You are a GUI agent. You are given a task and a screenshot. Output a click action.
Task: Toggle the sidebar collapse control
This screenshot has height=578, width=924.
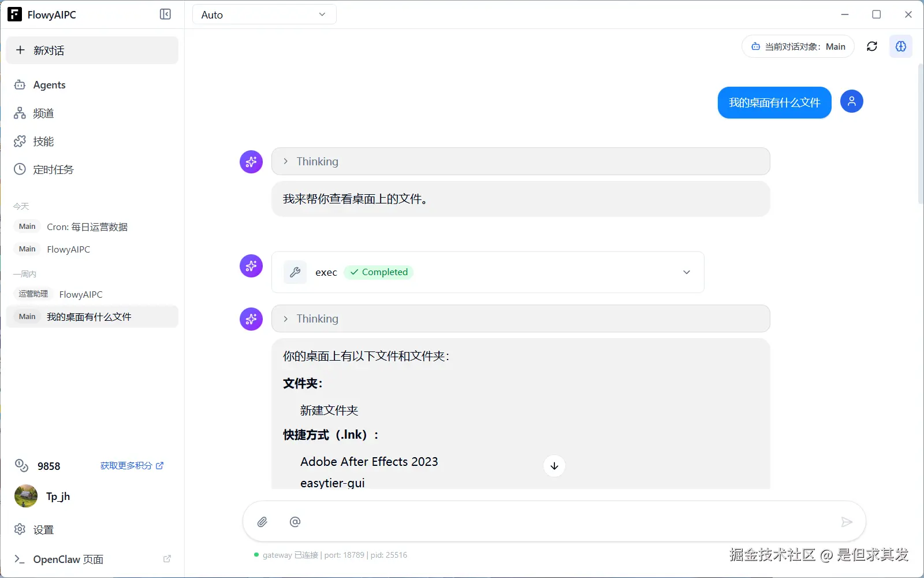pyautogui.click(x=165, y=14)
